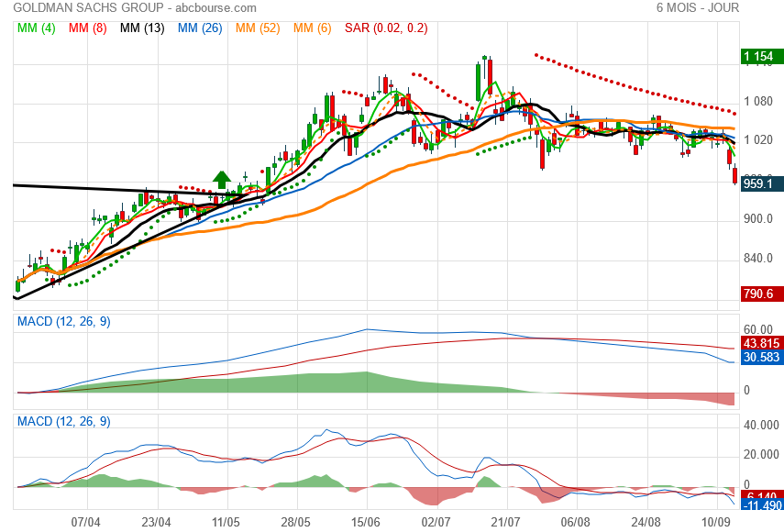
Task: Click the MM (6) legend entry
Action: click(x=312, y=28)
